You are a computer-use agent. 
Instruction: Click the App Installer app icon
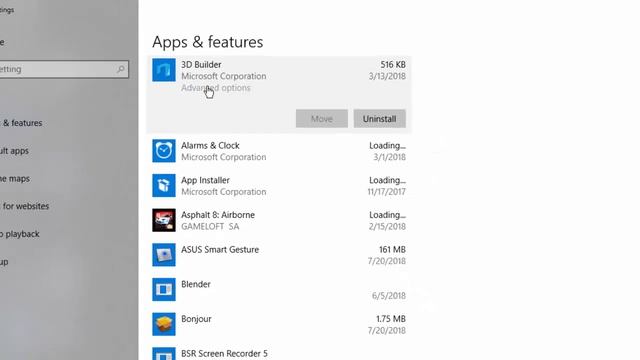[x=164, y=185]
